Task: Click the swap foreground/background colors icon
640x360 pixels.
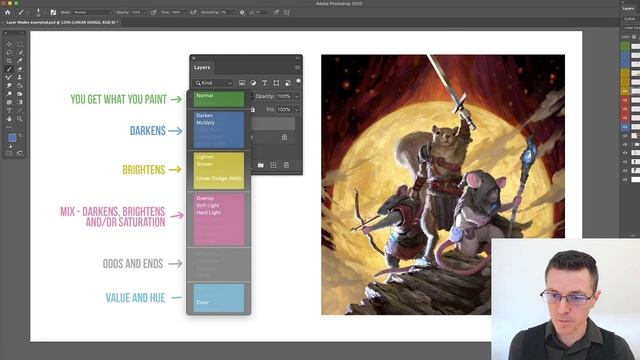Action: point(20,136)
